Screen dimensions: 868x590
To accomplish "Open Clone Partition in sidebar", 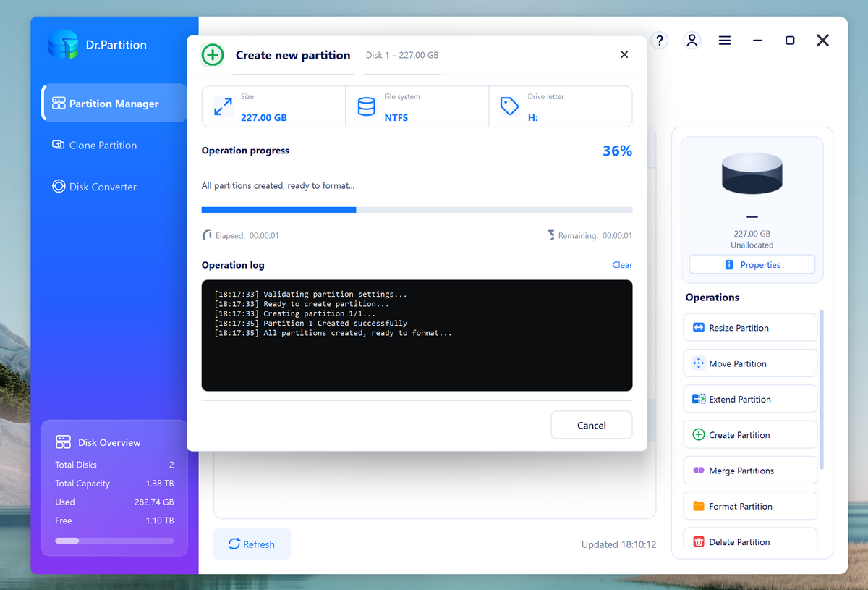I will point(95,146).
